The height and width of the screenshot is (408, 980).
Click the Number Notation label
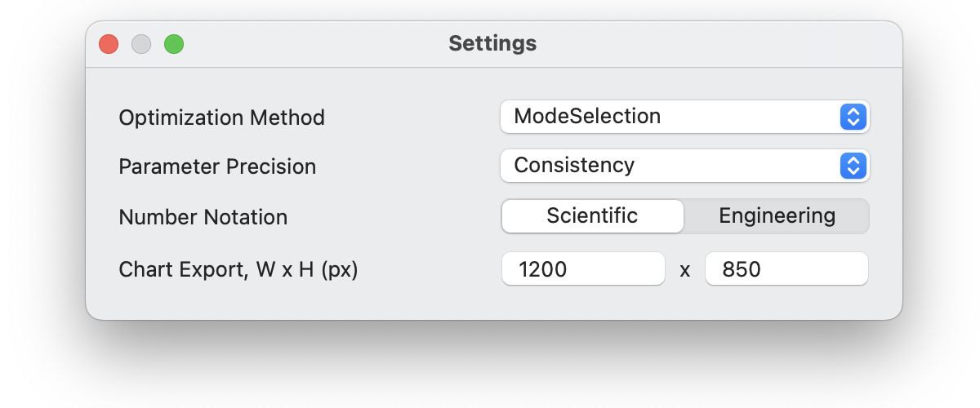(x=203, y=218)
